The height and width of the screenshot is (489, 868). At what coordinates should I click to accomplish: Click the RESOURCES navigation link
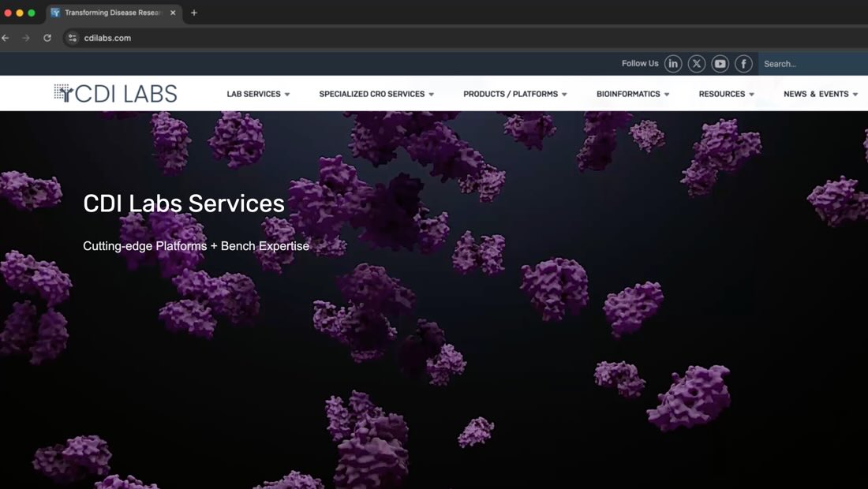pos(721,93)
